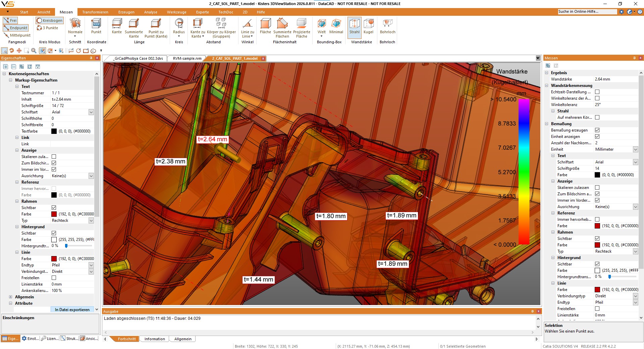Open the Einheit Millimeter dropdown
The height and width of the screenshot is (349, 644).
pos(636,149)
